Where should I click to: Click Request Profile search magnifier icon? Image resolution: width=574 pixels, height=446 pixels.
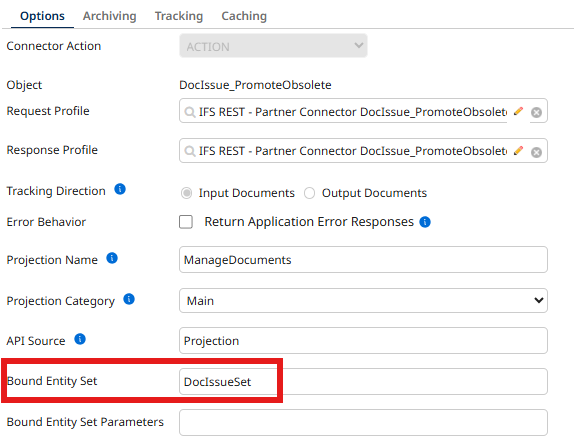tap(189, 112)
